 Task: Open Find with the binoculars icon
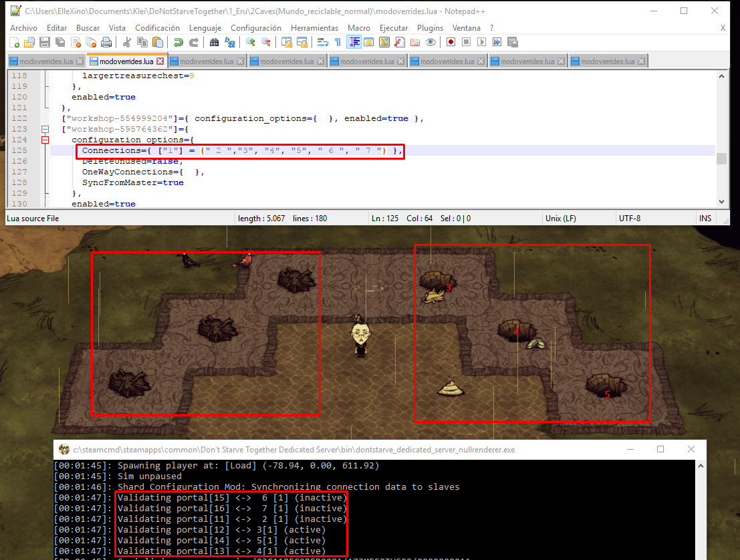tap(215, 42)
